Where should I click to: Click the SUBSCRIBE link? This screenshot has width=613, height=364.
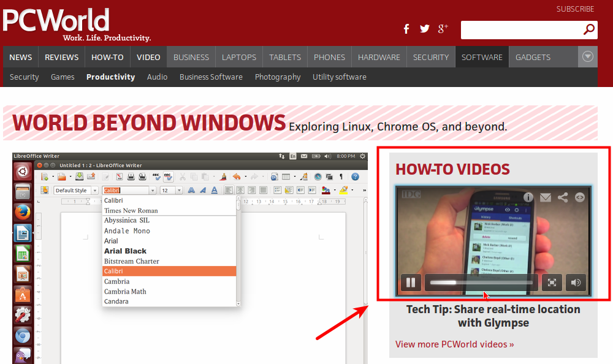coord(575,9)
